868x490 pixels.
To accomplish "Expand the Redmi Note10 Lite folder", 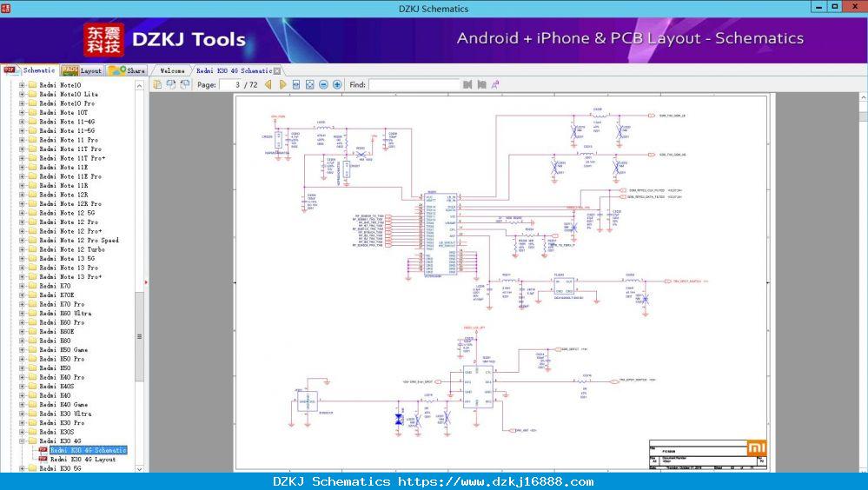I will pyautogui.click(x=22, y=94).
